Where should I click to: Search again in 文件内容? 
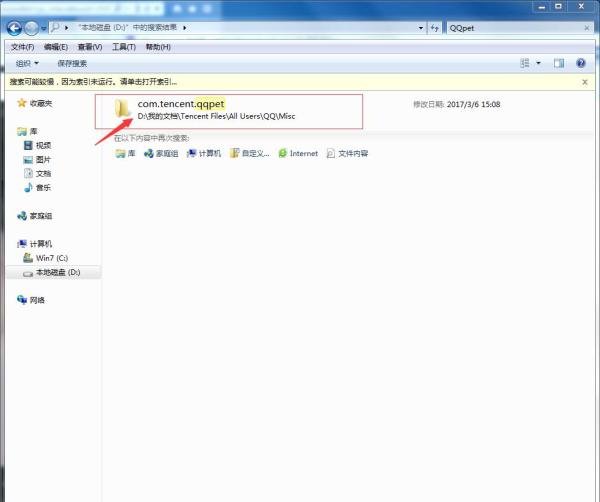click(x=347, y=153)
